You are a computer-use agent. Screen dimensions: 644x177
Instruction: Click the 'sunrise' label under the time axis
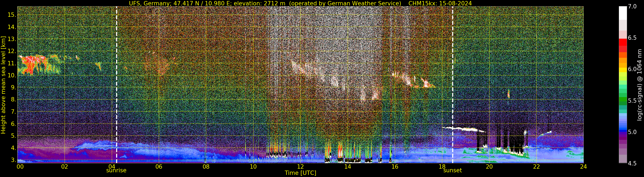click(116, 171)
